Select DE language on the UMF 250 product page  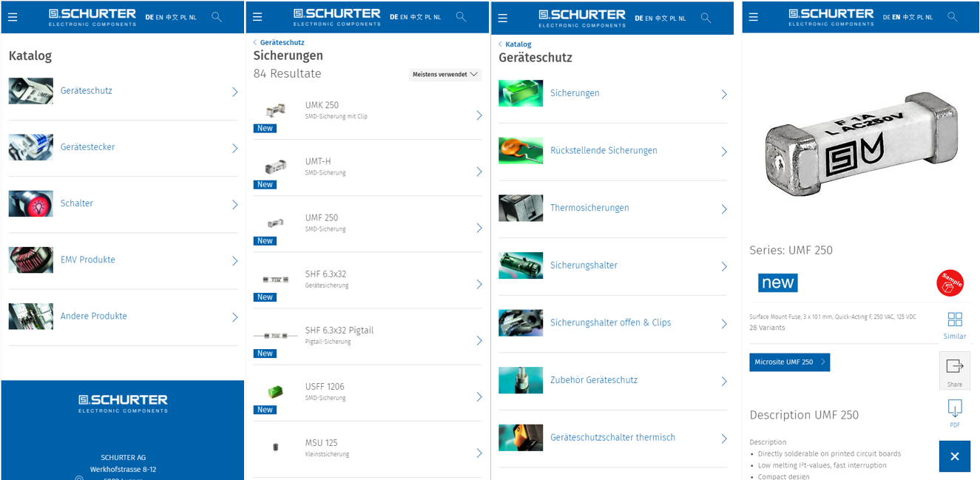[886, 17]
